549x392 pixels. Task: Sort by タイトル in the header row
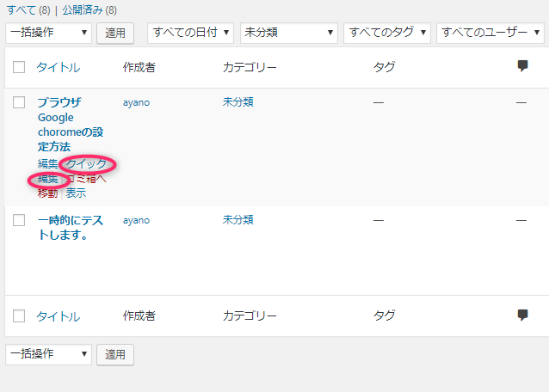point(59,67)
